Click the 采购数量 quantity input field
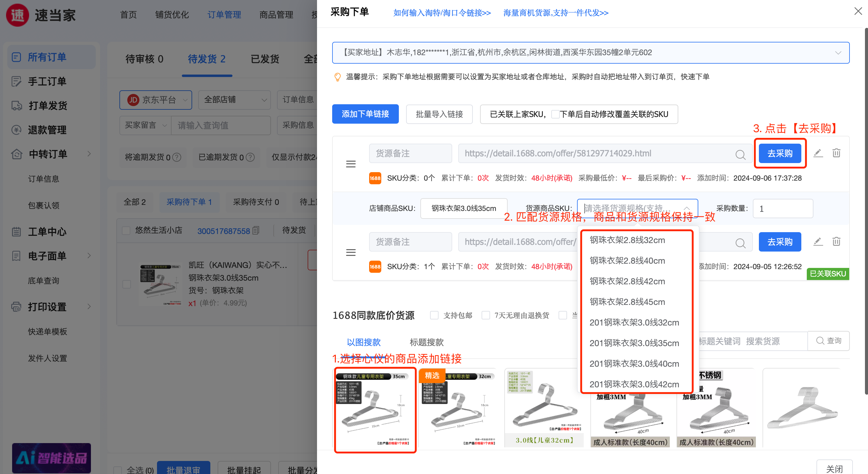 [x=783, y=209]
